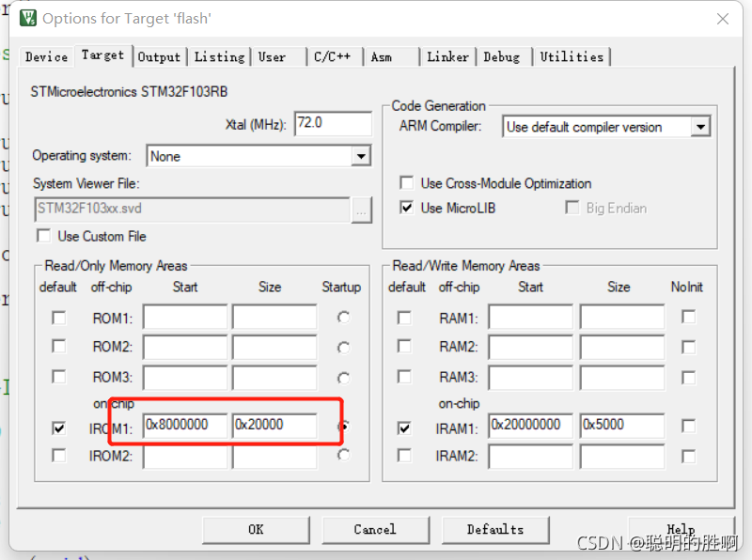This screenshot has width=752, height=560.
Task: Click the Keil uVision icon in title bar
Action: 28,18
